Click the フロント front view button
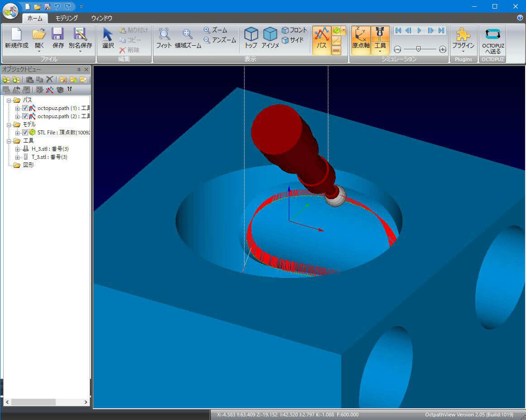 (x=294, y=30)
